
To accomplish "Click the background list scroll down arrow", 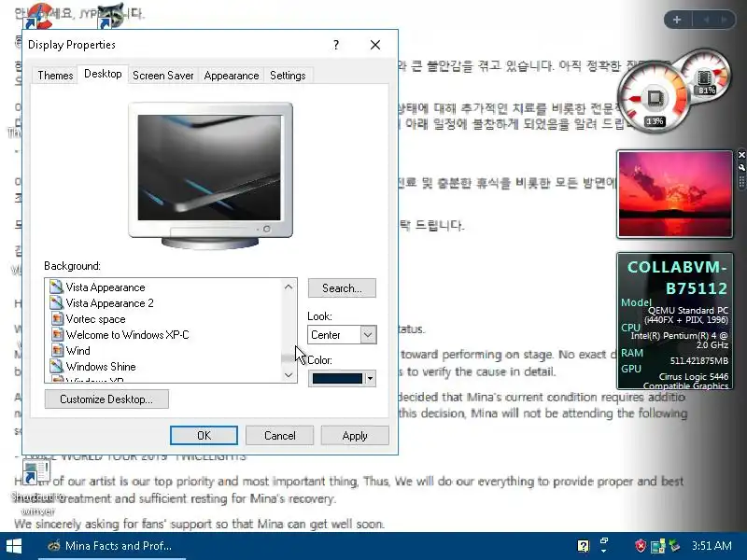I will [289, 375].
